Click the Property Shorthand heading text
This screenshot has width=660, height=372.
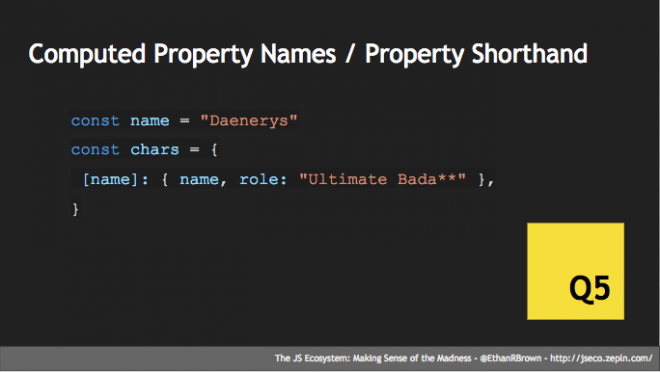476,54
